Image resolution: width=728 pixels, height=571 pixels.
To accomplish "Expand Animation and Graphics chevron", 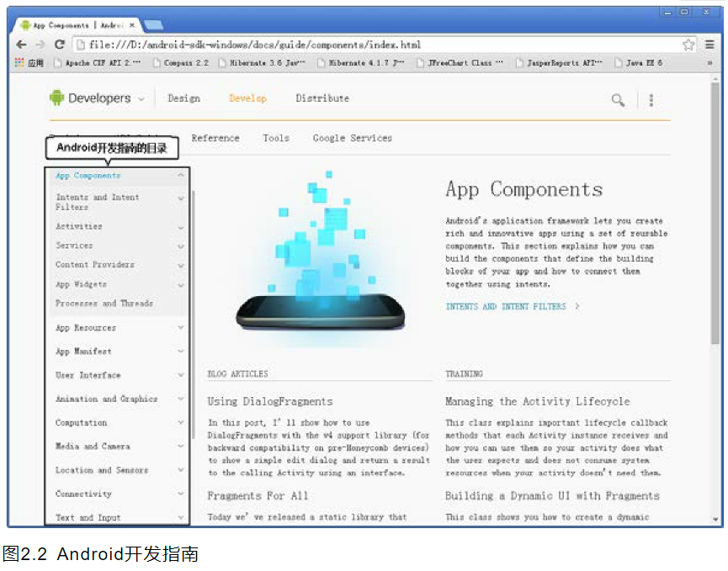I will click(x=181, y=399).
